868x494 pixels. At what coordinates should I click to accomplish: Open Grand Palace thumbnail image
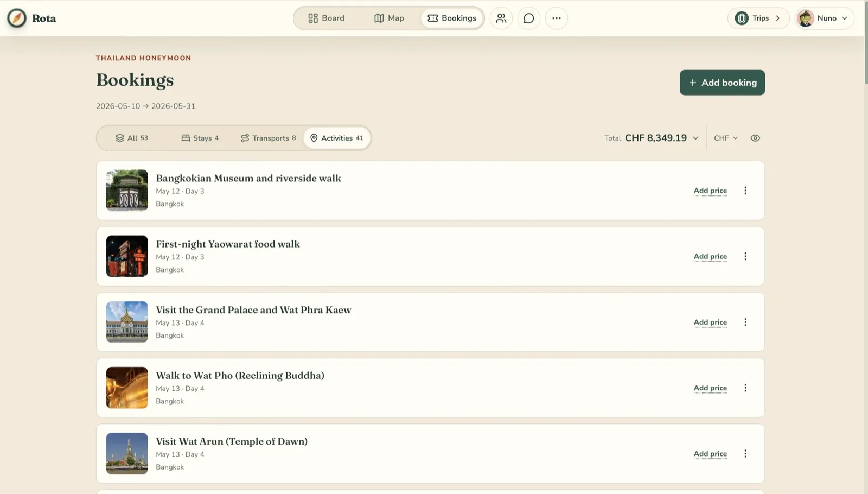coord(127,322)
